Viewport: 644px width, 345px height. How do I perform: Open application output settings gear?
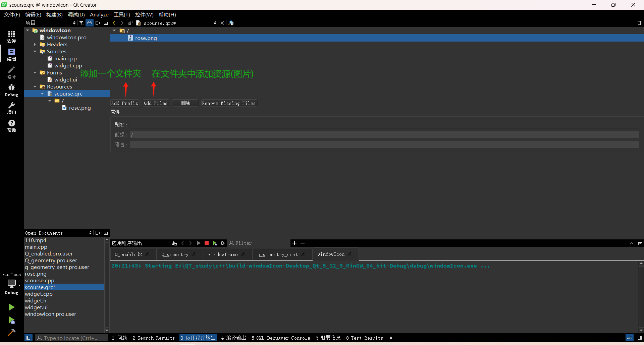(223, 243)
